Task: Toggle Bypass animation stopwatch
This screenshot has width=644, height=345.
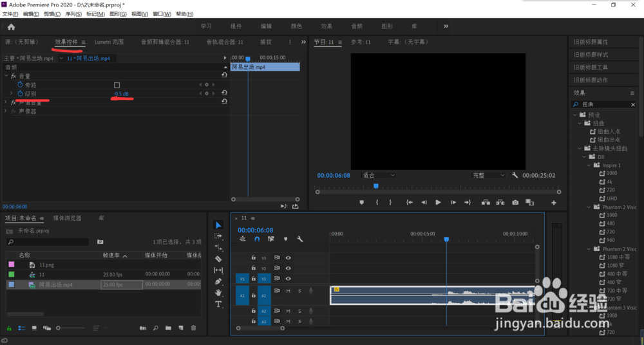Action: pyautogui.click(x=20, y=84)
